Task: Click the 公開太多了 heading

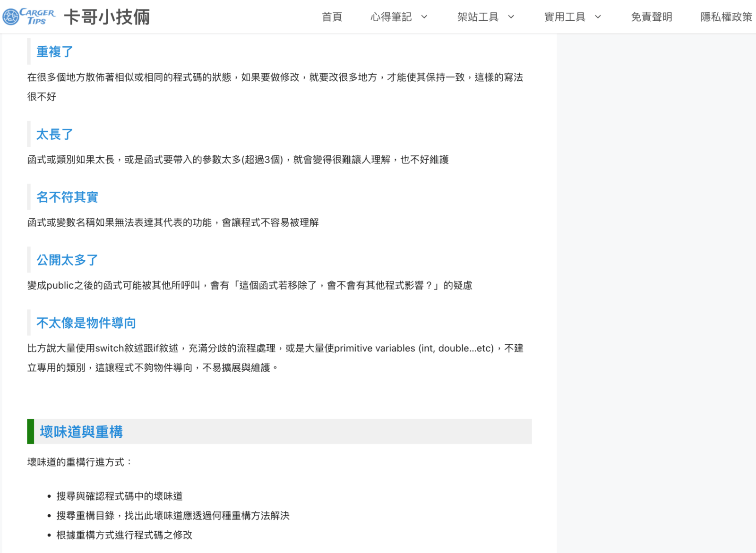Action: coord(67,260)
